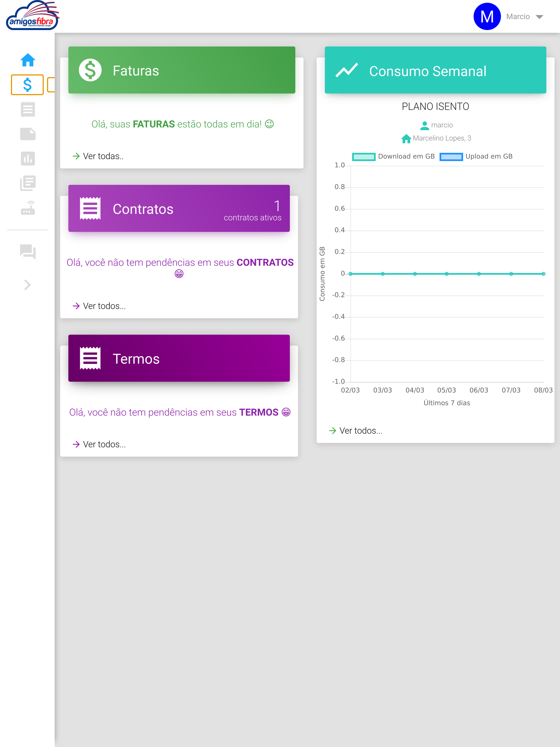Click the PLANO ISENTO title

coord(435,107)
